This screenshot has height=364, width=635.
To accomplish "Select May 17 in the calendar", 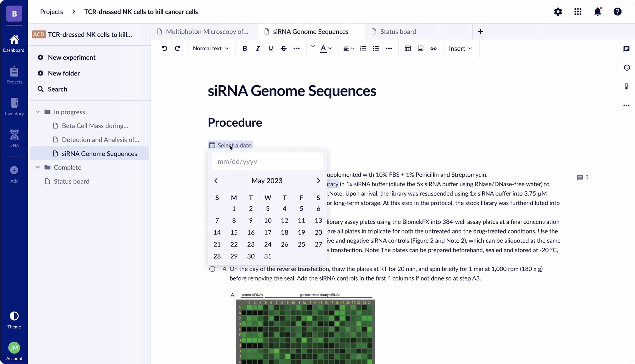I will click(268, 232).
